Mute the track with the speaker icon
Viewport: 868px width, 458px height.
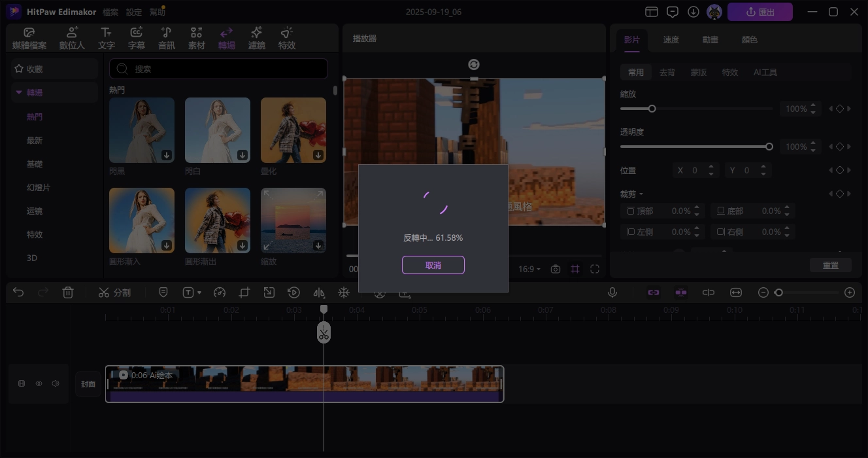pos(56,383)
